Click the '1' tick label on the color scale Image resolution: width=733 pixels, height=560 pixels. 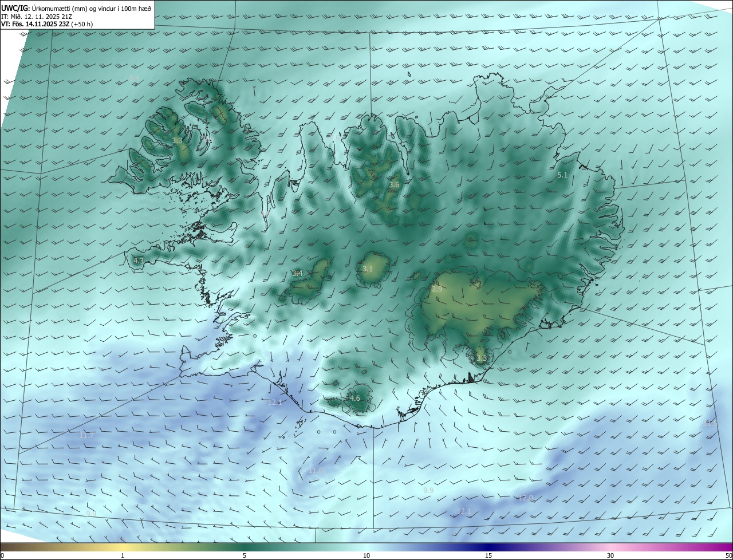[123, 555]
